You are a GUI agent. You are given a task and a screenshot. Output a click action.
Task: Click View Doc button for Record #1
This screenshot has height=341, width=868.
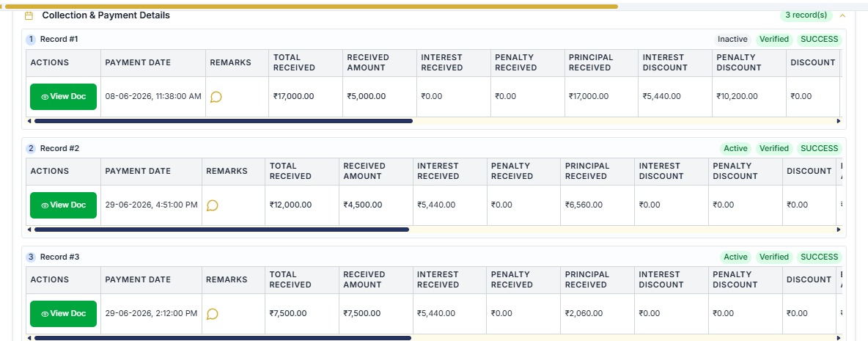pos(64,97)
